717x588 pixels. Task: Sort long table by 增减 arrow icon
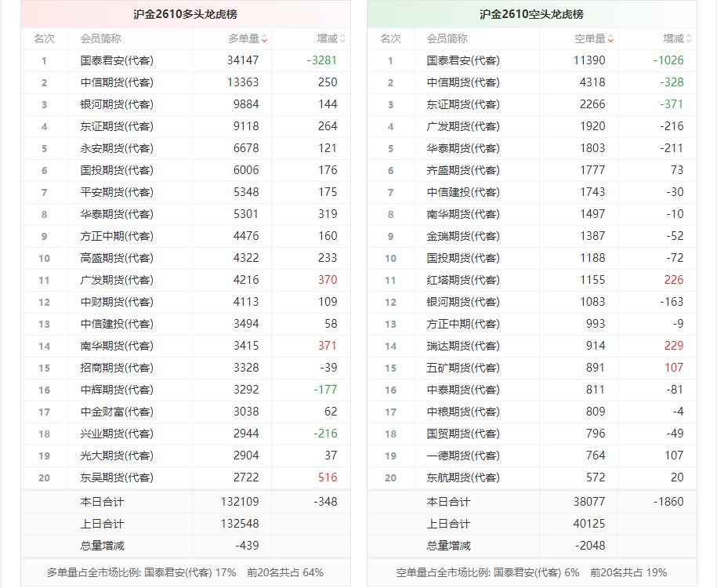(x=343, y=39)
